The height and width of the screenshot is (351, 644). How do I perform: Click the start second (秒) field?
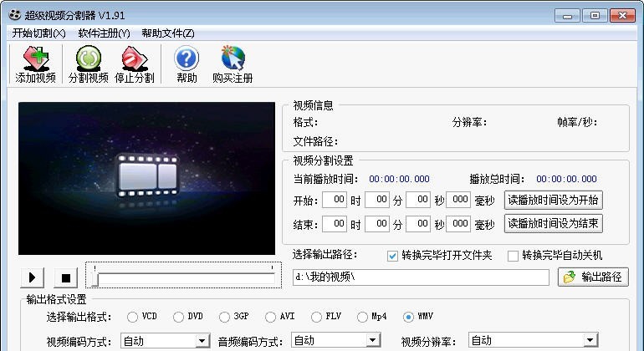(418, 200)
